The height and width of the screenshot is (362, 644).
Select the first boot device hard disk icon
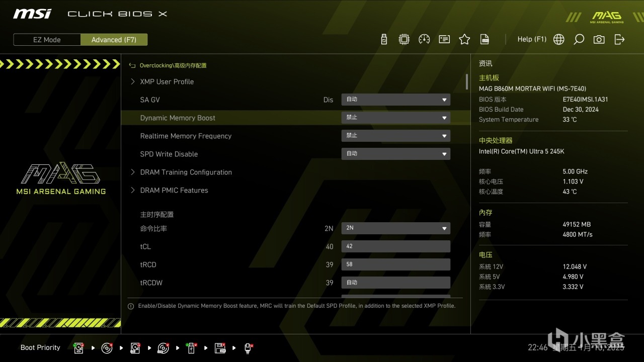click(79, 348)
